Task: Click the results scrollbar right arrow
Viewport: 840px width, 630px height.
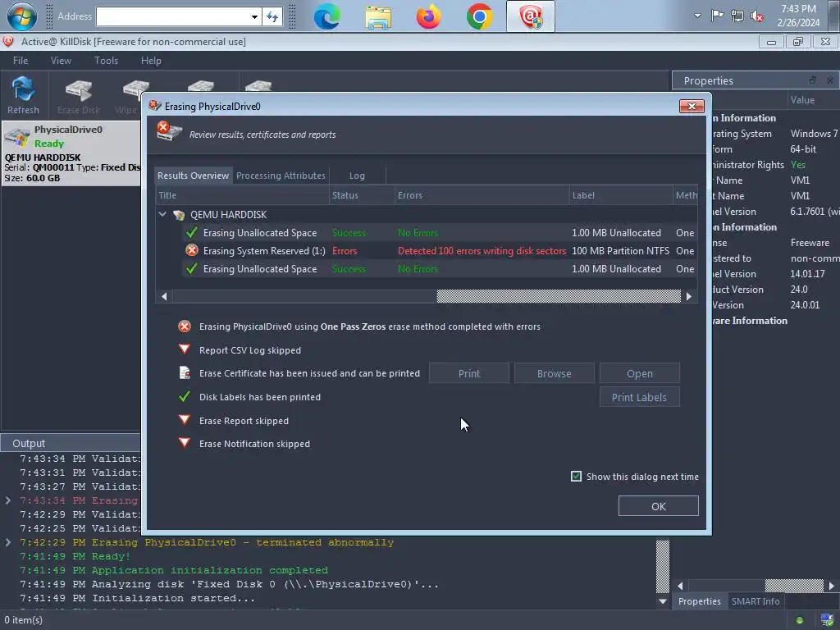Action: 689,295
